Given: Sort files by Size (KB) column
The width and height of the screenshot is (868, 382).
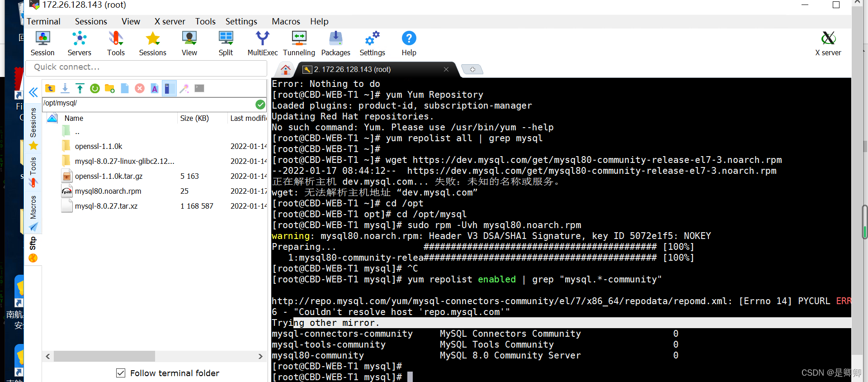Looking at the screenshot, I should coord(194,118).
